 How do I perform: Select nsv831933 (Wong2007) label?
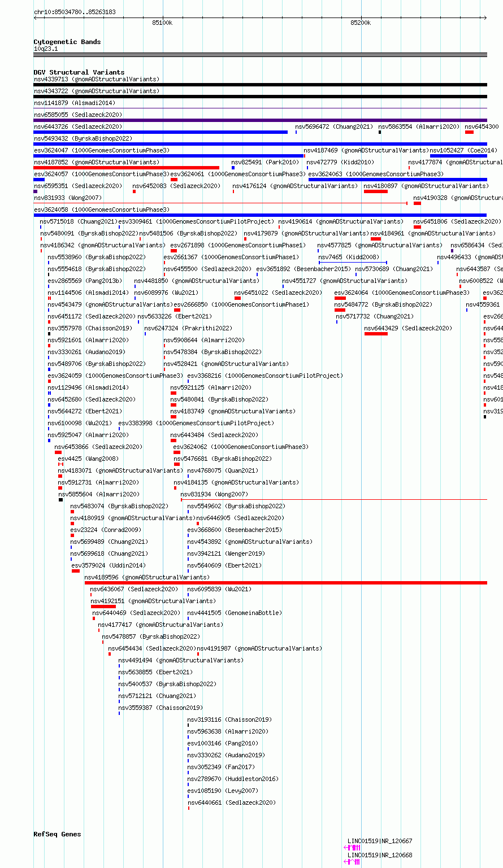pos(68,198)
